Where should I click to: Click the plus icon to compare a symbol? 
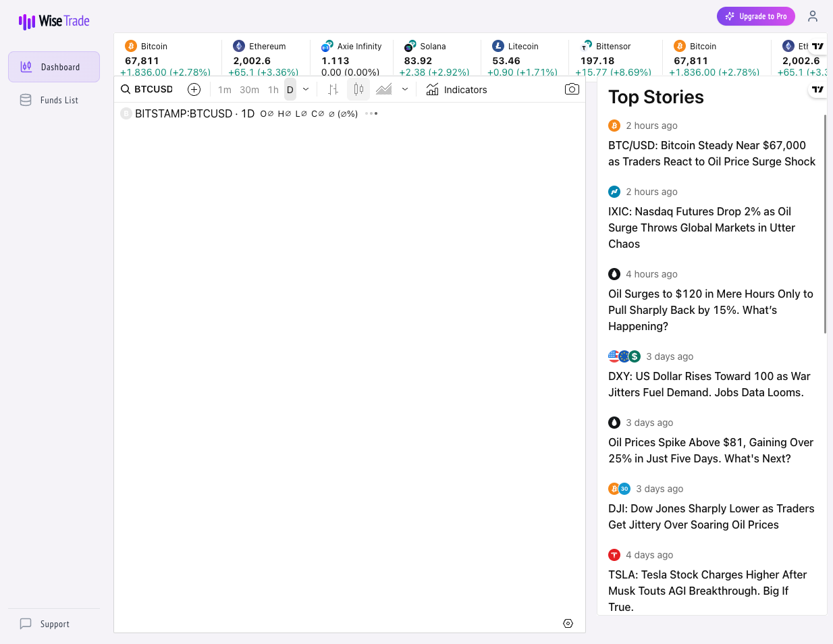194,88
